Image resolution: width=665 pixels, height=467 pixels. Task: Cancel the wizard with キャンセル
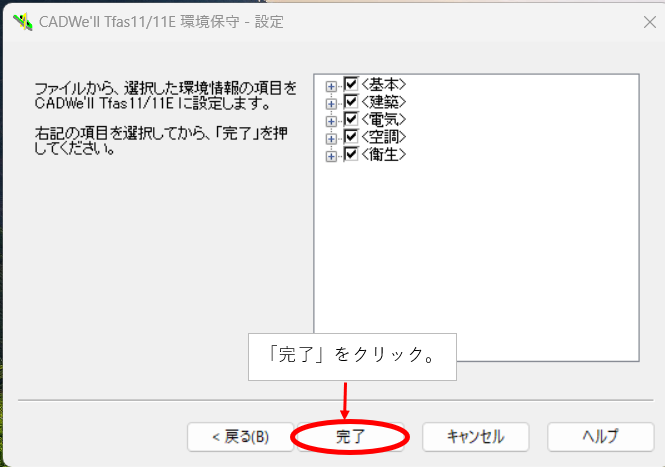[x=475, y=436]
